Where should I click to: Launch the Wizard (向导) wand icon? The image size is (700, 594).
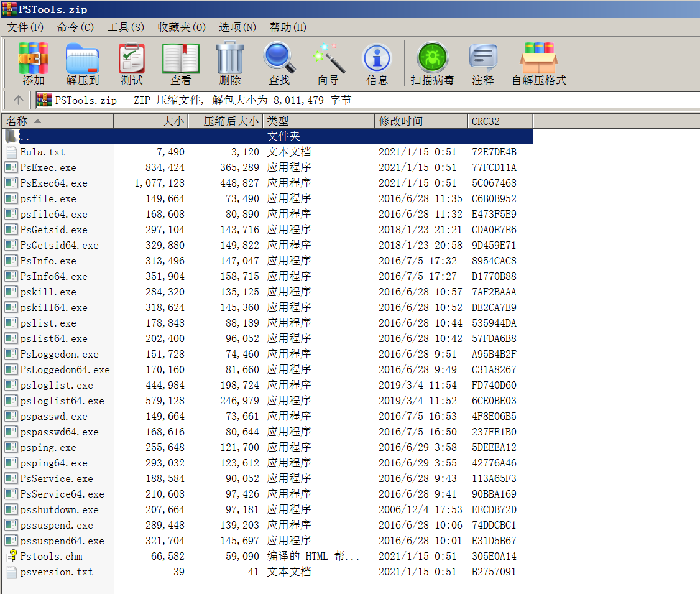[x=329, y=58]
